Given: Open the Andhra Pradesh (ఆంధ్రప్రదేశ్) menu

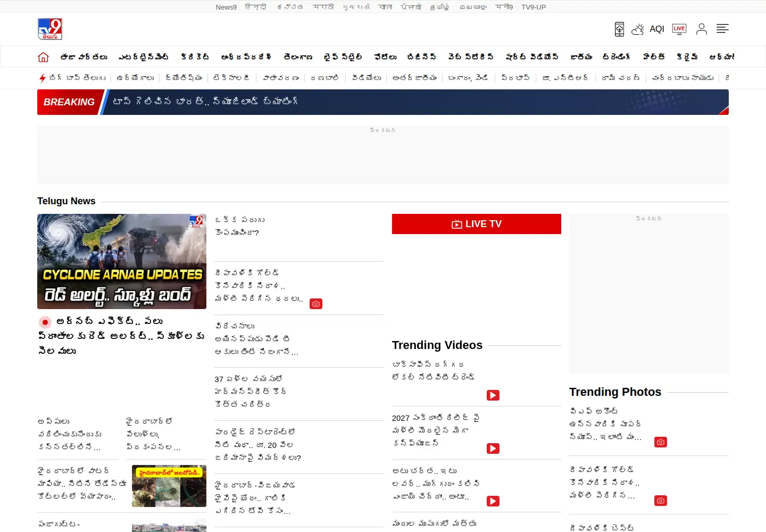Looking at the screenshot, I should pos(246,57).
